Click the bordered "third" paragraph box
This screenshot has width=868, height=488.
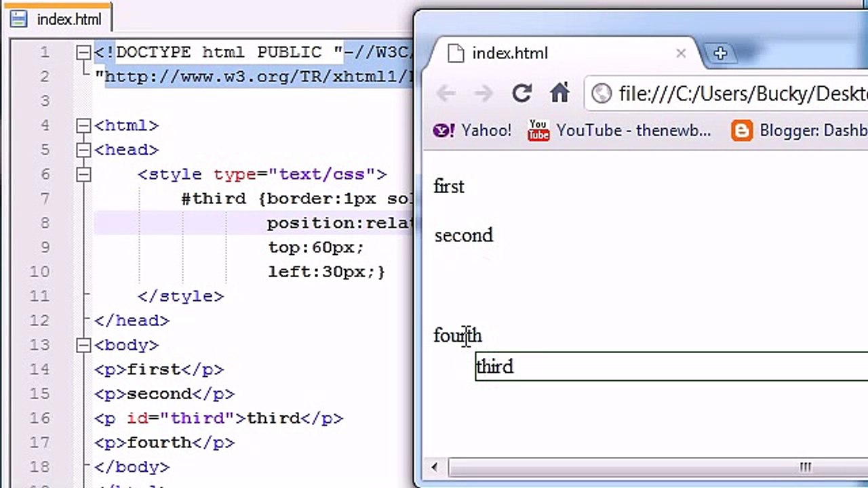click(671, 367)
